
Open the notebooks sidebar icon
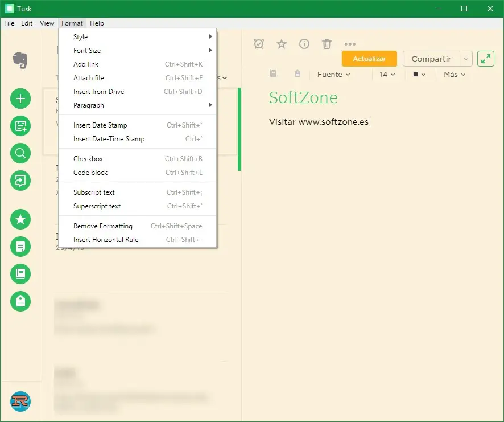(x=20, y=274)
